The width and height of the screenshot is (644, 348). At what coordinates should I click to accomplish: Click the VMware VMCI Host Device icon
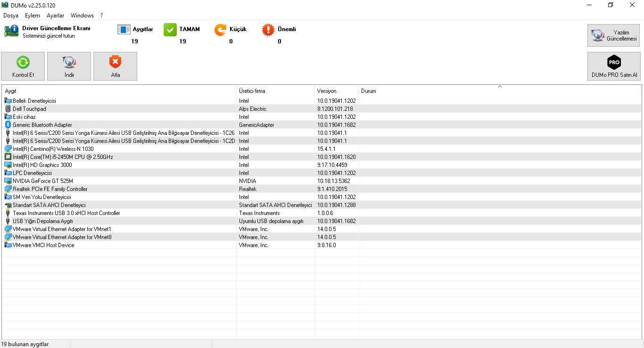8,245
